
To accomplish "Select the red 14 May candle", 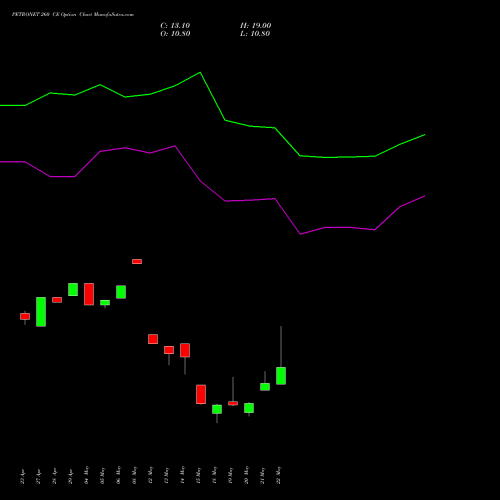I will pyautogui.click(x=185, y=350).
